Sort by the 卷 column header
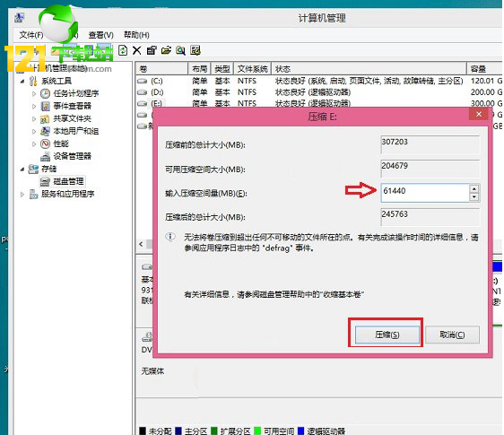504x435 pixels. (x=161, y=68)
